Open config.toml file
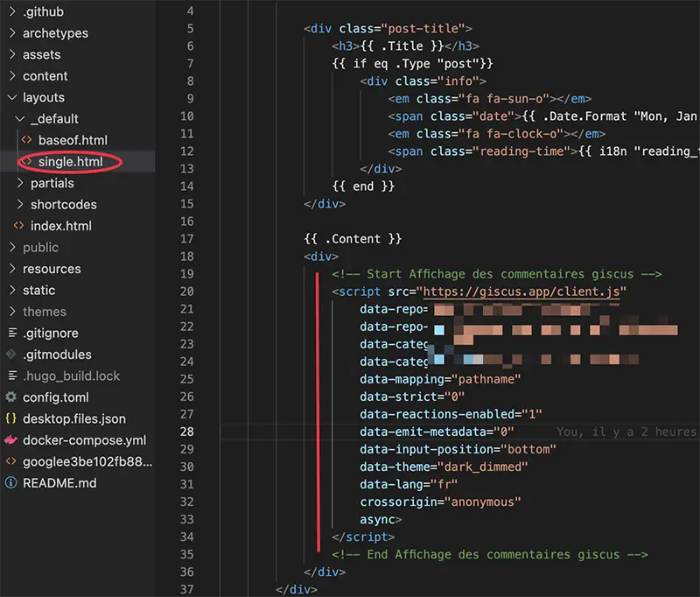The height and width of the screenshot is (597, 700). (56, 397)
